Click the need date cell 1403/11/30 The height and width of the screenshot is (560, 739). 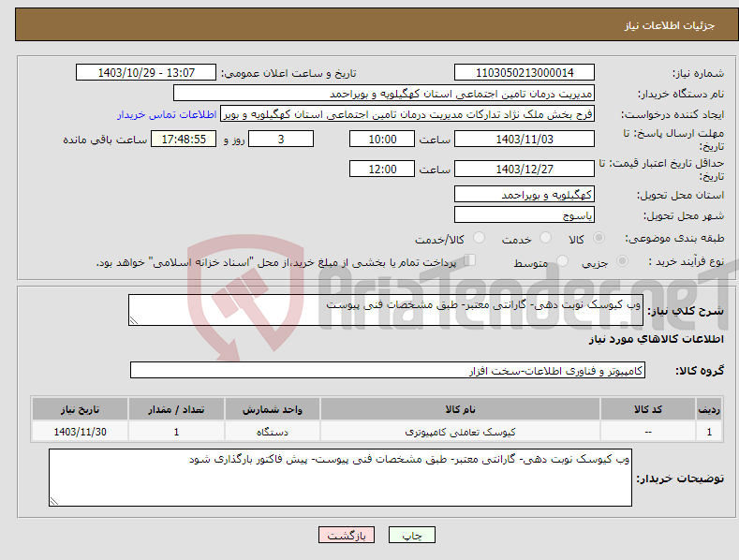[x=81, y=432]
